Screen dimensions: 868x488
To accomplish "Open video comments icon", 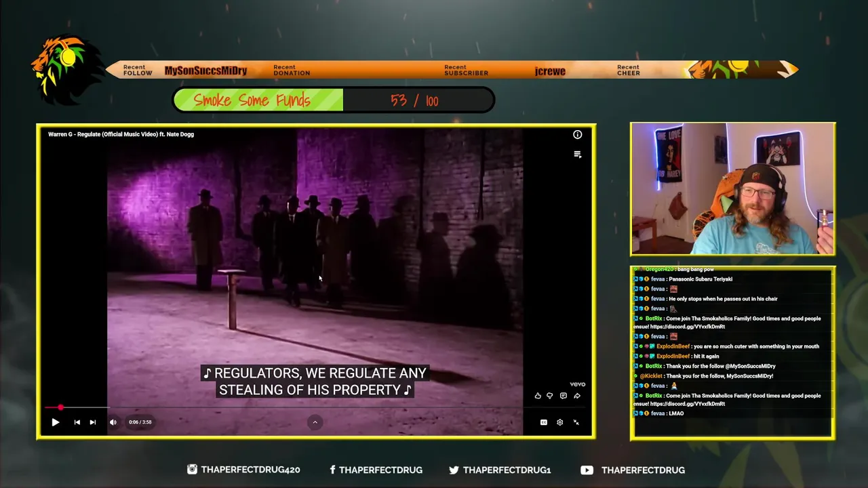I will click(x=564, y=396).
